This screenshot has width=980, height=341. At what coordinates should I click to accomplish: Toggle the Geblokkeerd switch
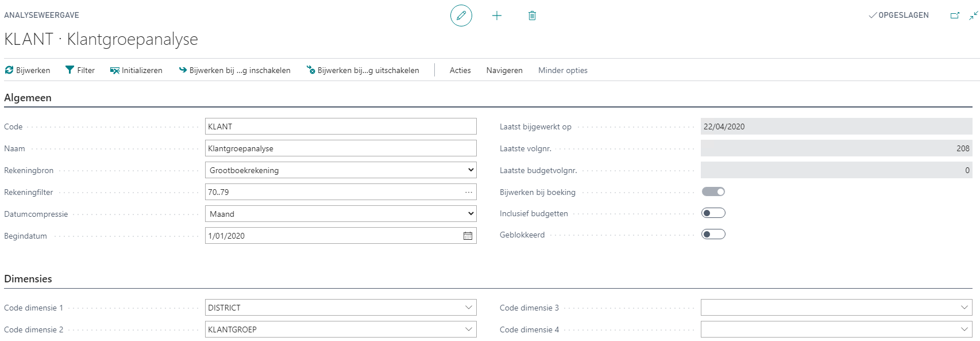pos(713,235)
